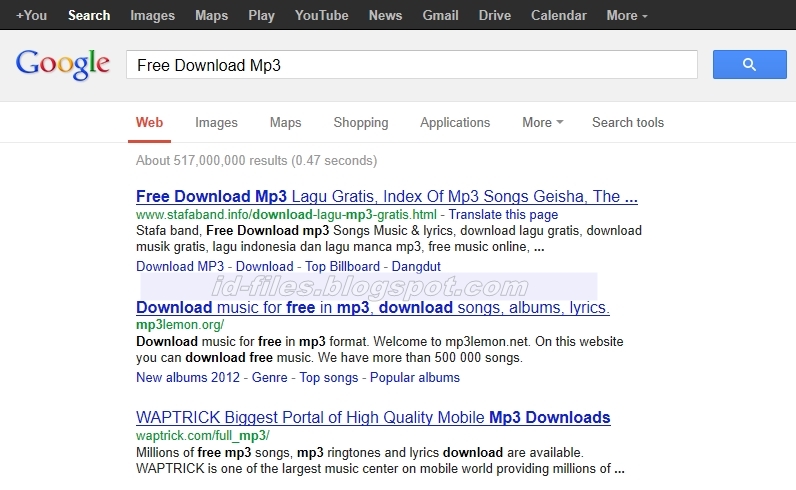The height and width of the screenshot is (490, 796).
Task: Expand the More dropdown under search box
Action: pos(543,122)
